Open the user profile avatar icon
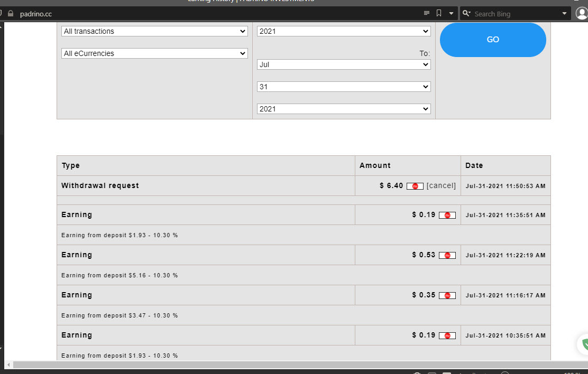Image resolution: width=588 pixels, height=374 pixels. click(581, 14)
